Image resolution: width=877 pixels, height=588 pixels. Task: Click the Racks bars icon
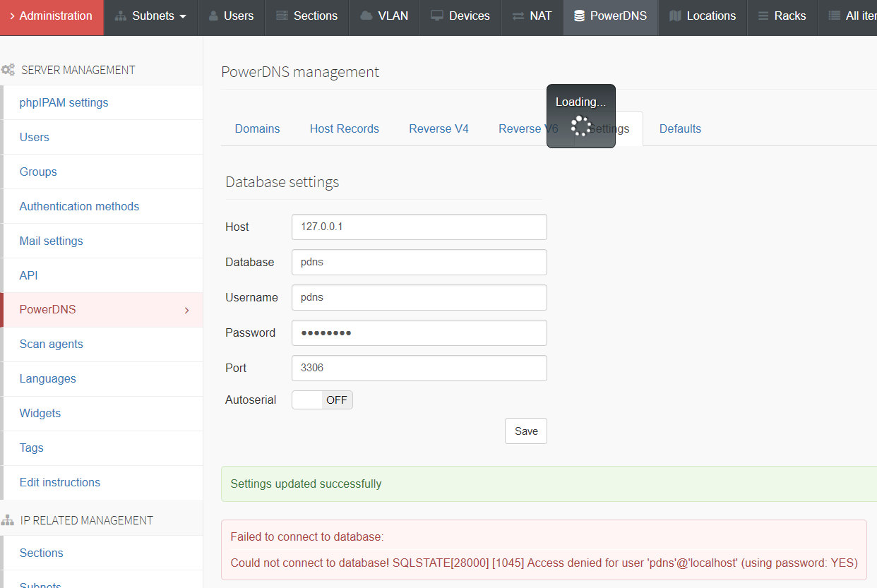[x=763, y=16]
